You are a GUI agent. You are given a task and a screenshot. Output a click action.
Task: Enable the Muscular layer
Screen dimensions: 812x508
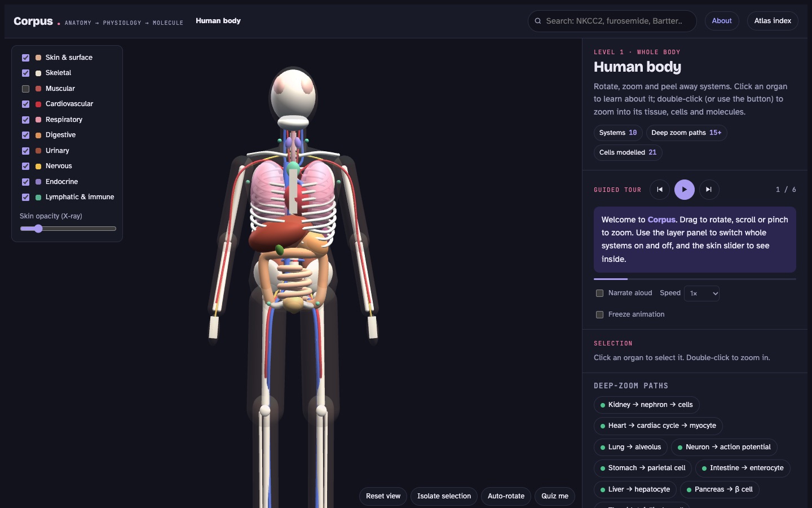tap(25, 89)
